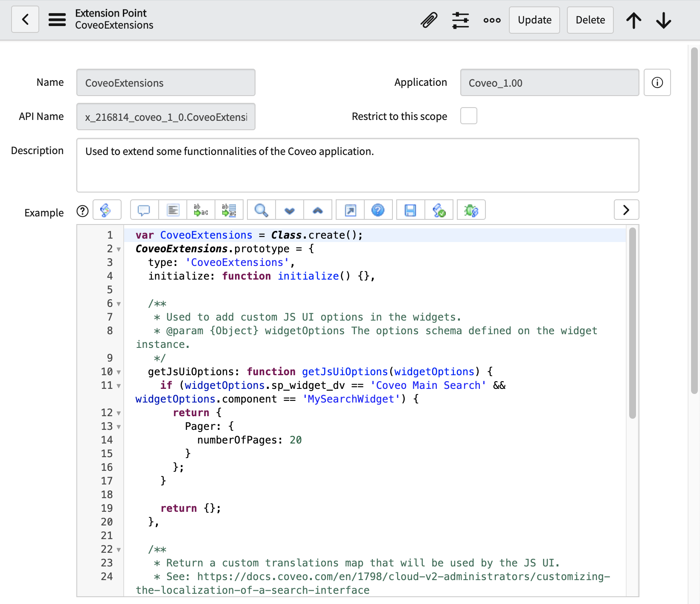Open script debugger bug icon
The height and width of the screenshot is (604, 700).
(x=471, y=210)
